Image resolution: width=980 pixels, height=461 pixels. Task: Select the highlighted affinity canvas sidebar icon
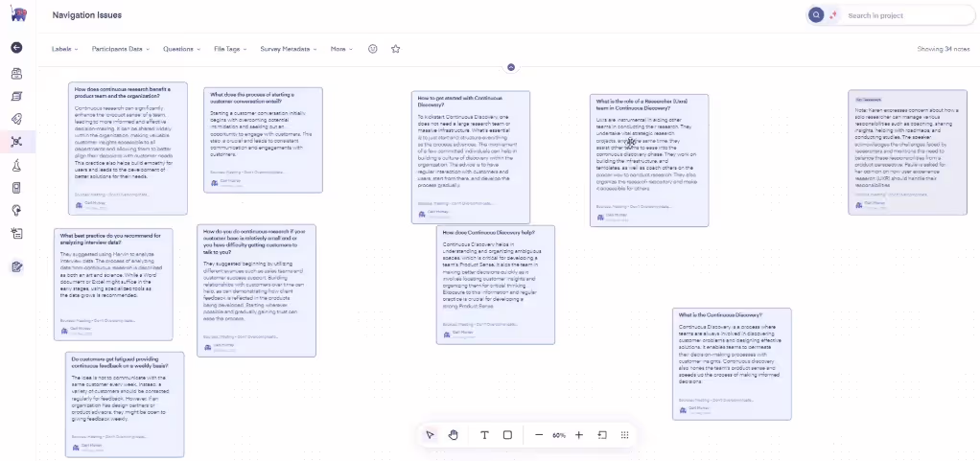[17, 142]
